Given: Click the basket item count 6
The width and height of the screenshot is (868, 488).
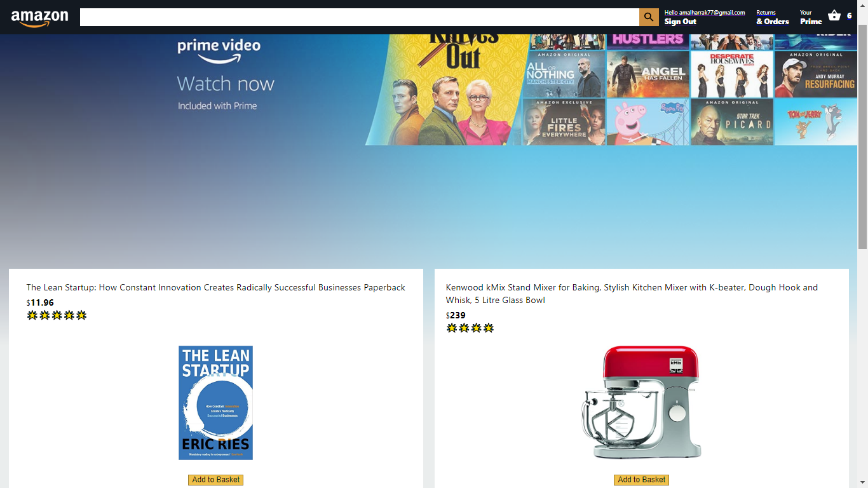Looking at the screenshot, I should [x=850, y=16].
